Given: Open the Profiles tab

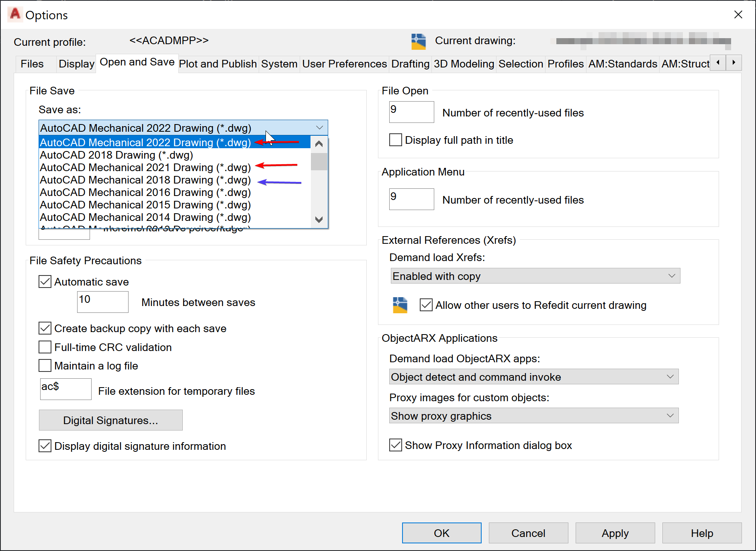Looking at the screenshot, I should [x=566, y=64].
